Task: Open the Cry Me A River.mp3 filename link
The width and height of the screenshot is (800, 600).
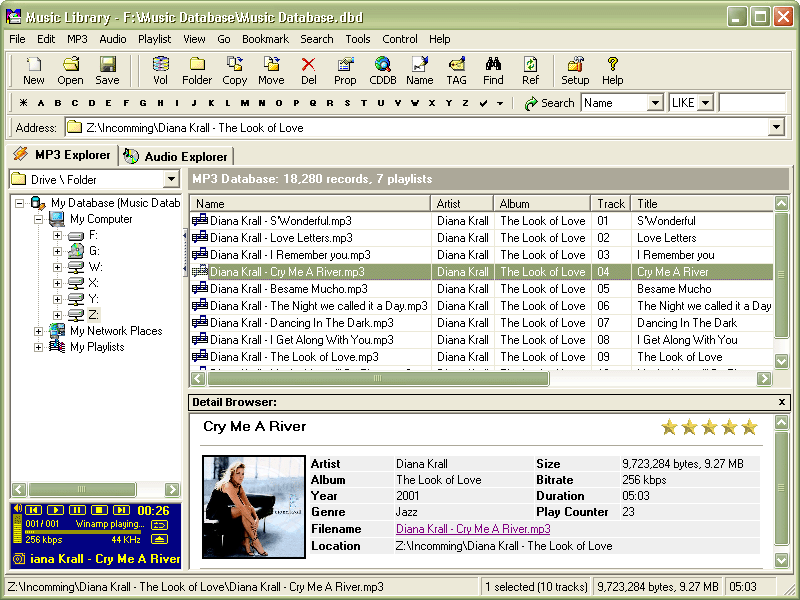Action: (x=473, y=529)
